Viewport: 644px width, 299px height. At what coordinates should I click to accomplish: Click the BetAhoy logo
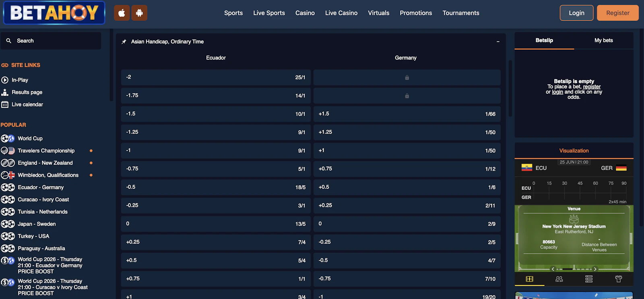point(54,13)
